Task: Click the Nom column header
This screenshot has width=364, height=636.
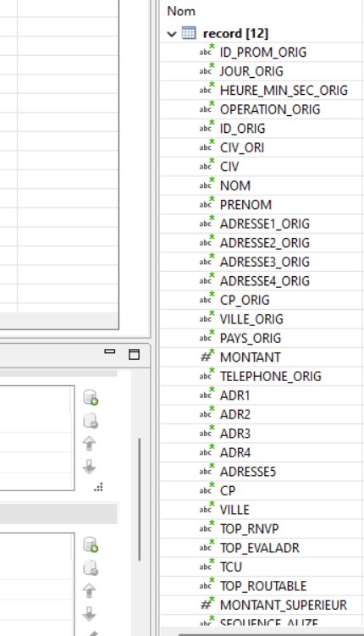Action: [181, 11]
